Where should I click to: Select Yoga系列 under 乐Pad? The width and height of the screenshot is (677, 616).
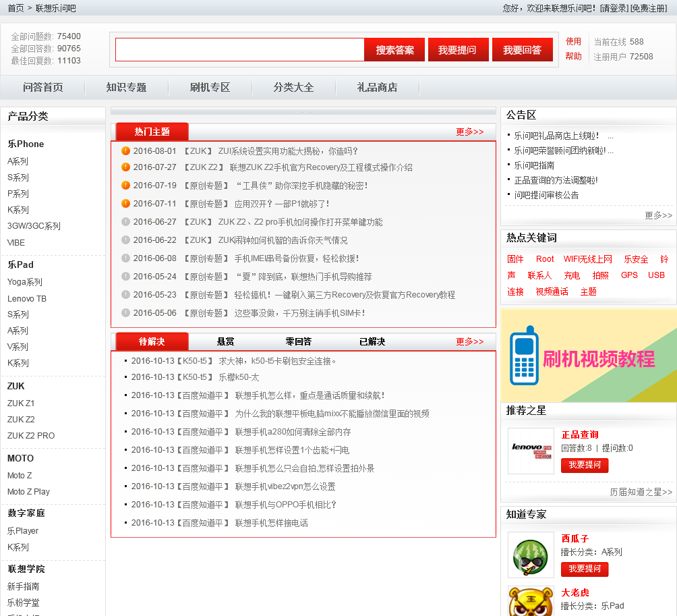(x=24, y=282)
